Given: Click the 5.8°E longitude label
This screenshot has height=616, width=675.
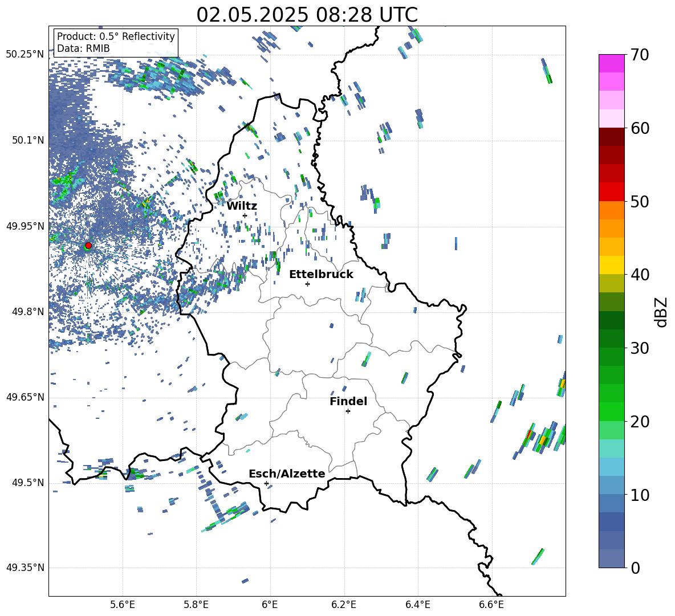Looking at the screenshot, I should pyautogui.click(x=196, y=605).
